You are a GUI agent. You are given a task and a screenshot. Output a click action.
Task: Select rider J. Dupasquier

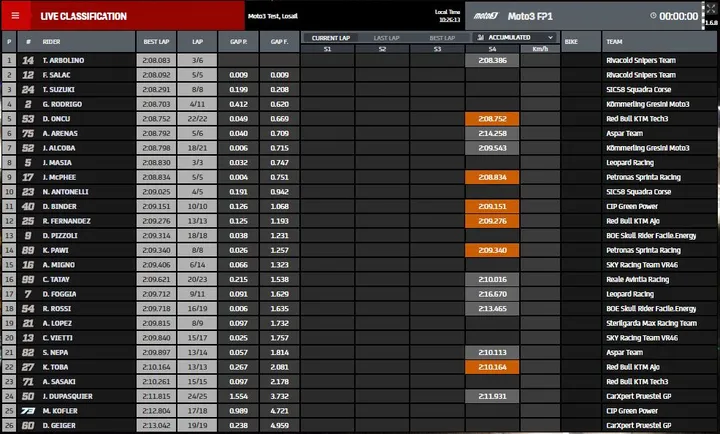pyautogui.click(x=68, y=396)
